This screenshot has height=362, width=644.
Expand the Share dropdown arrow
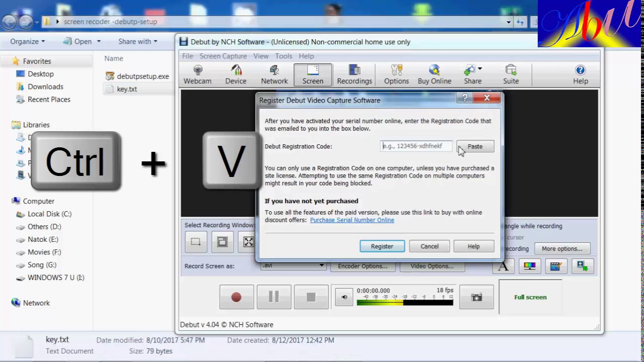tap(480, 69)
